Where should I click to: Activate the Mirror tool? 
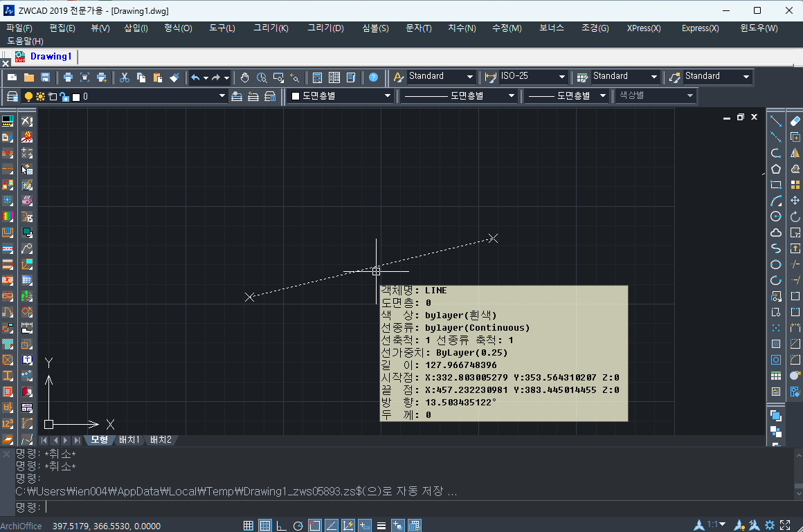[795, 153]
